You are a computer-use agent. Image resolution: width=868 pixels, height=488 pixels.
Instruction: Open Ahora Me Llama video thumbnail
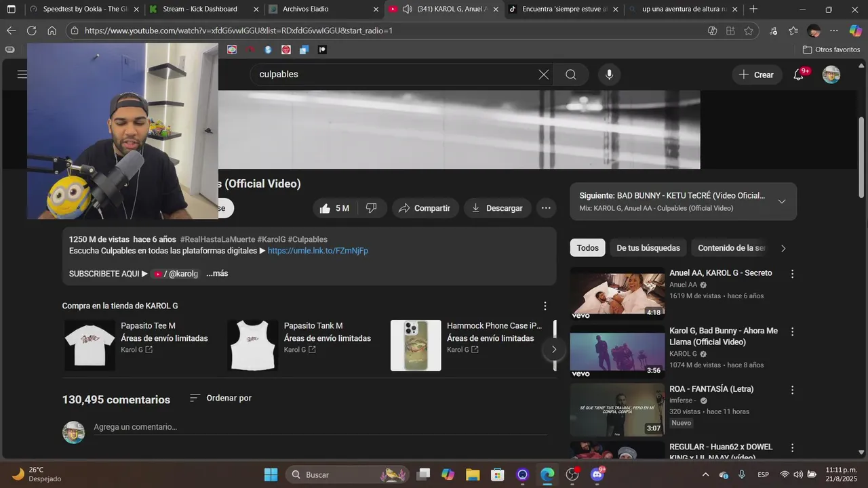tap(617, 351)
